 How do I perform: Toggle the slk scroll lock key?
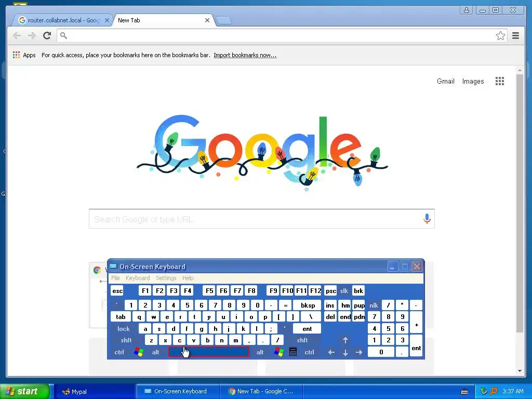coord(344,291)
